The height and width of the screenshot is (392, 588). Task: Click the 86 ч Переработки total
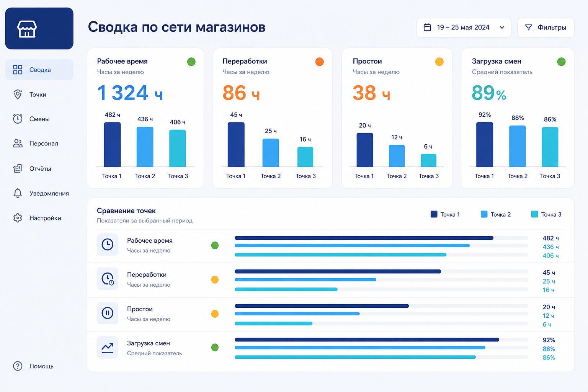(x=241, y=93)
